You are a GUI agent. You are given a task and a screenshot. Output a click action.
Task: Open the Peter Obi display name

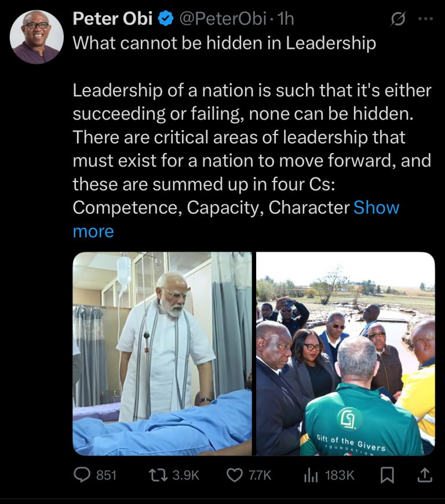point(112,19)
